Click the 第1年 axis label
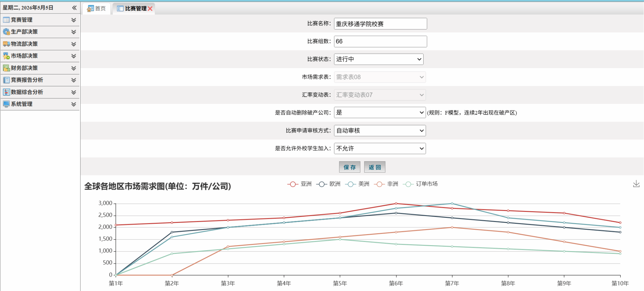This screenshot has height=291, width=644. pos(116,283)
